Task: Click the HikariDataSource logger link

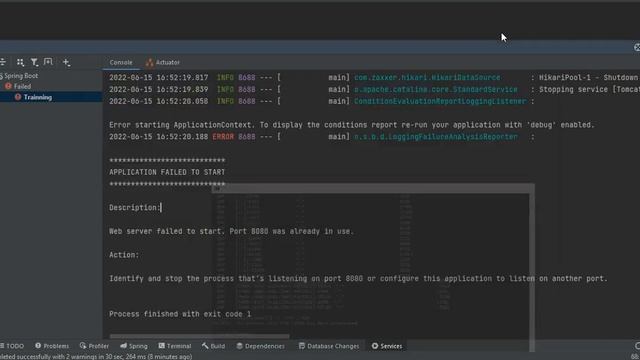Action: [x=427, y=78]
